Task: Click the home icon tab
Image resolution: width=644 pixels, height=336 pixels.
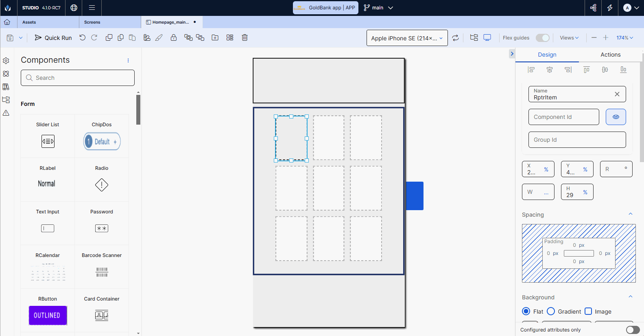Action: tap(7, 22)
